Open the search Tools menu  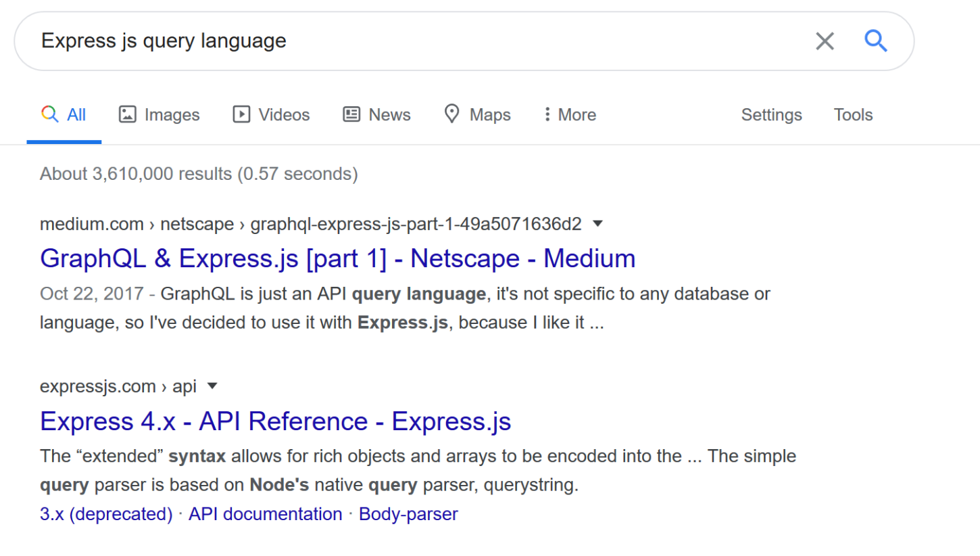coord(853,115)
